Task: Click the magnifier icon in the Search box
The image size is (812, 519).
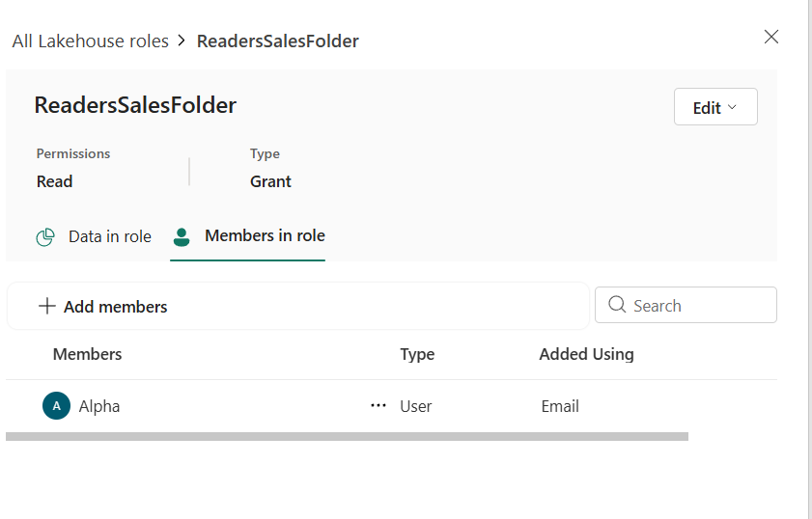Action: (x=617, y=304)
